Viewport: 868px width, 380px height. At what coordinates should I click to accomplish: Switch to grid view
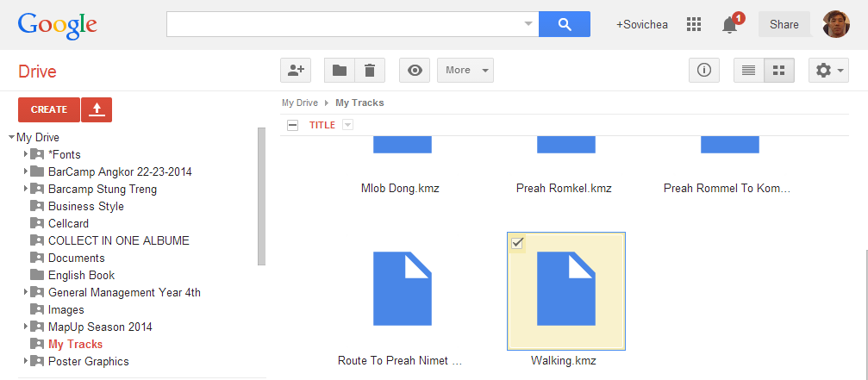pos(779,71)
